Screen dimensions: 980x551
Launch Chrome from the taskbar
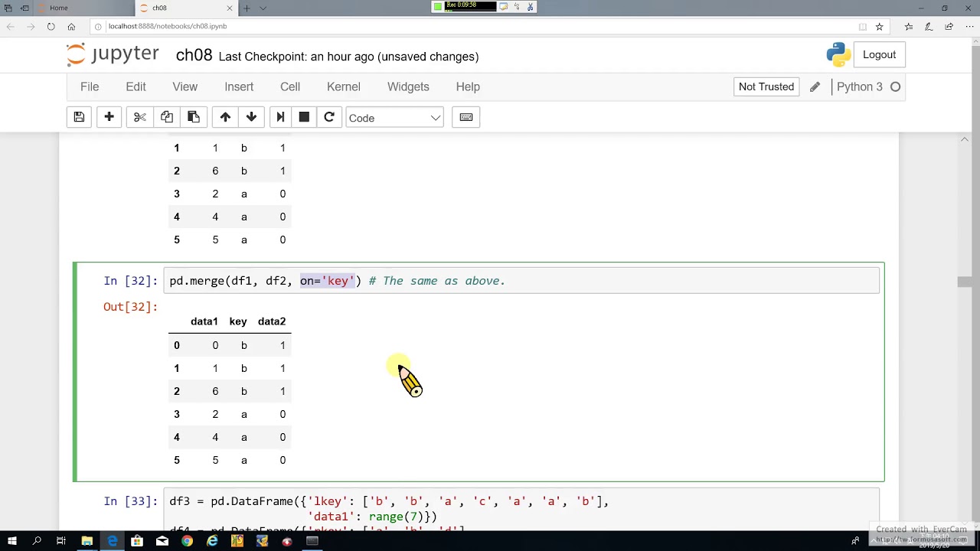click(187, 541)
